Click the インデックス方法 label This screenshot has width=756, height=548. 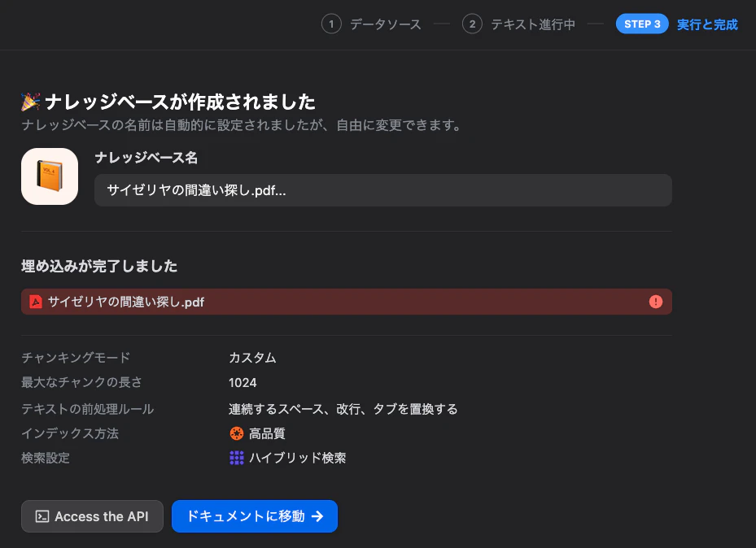point(70,433)
